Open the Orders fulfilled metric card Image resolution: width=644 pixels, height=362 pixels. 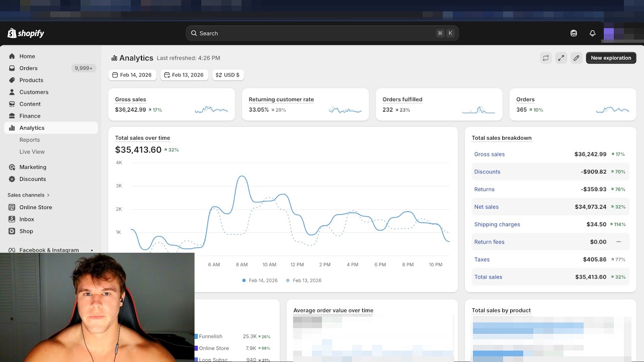[x=439, y=105]
